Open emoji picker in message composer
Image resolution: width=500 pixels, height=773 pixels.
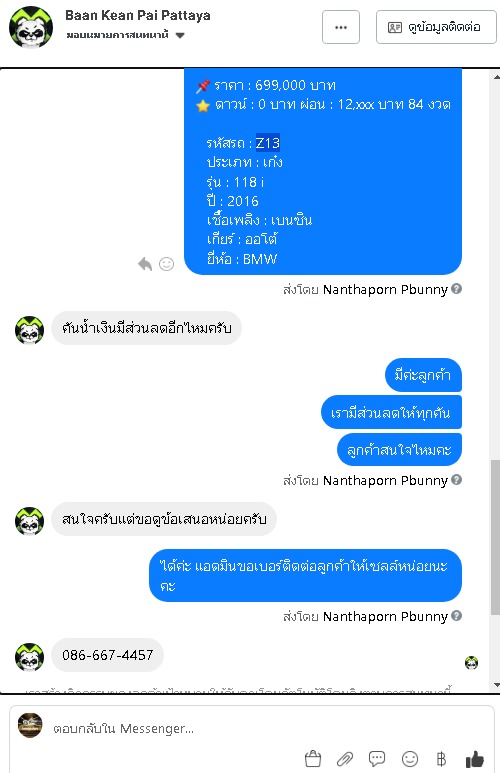pyautogui.click(x=410, y=759)
